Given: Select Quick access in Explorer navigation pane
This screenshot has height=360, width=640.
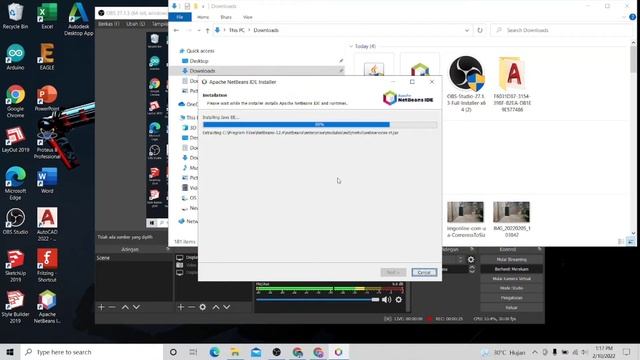Looking at the screenshot, I should [200, 51].
